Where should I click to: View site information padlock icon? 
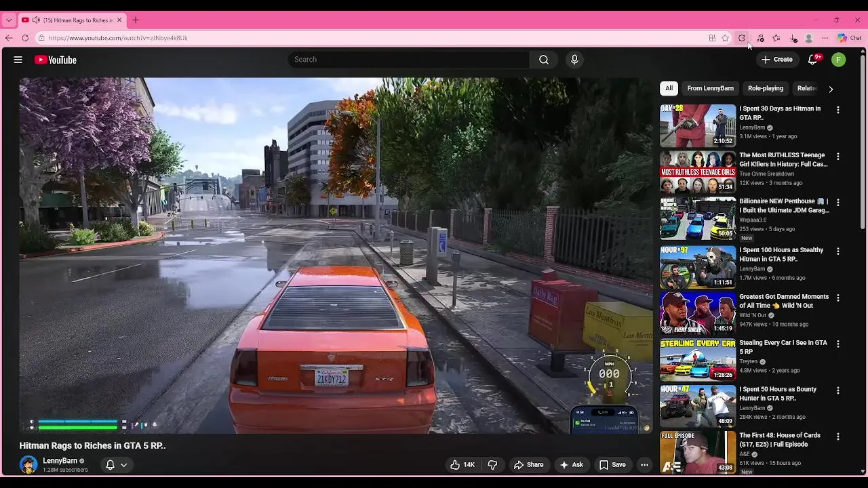(x=41, y=38)
